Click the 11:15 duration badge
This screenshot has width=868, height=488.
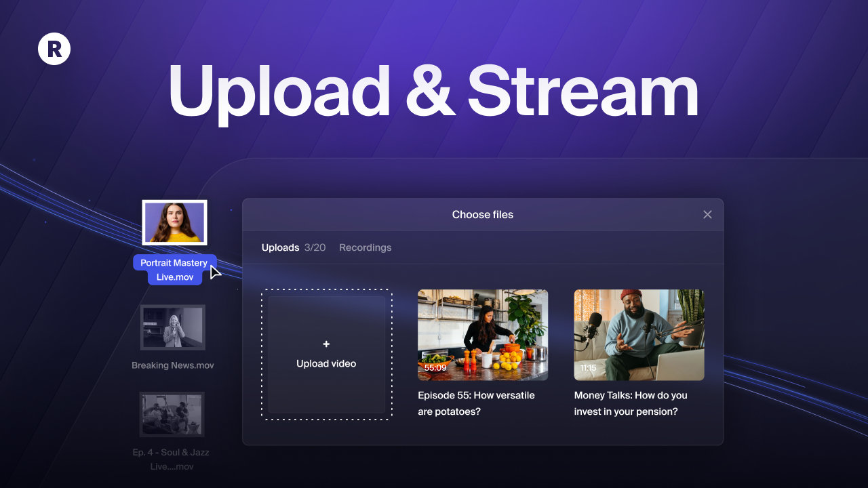click(x=588, y=368)
